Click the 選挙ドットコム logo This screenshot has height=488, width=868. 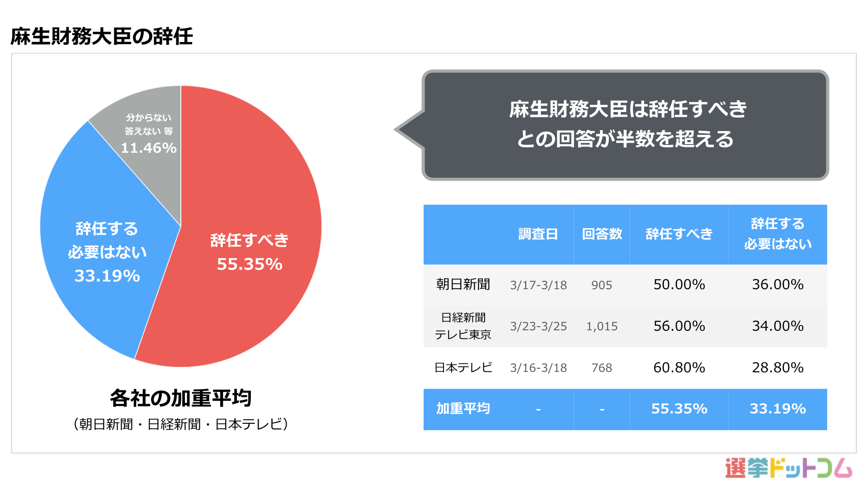point(788,468)
